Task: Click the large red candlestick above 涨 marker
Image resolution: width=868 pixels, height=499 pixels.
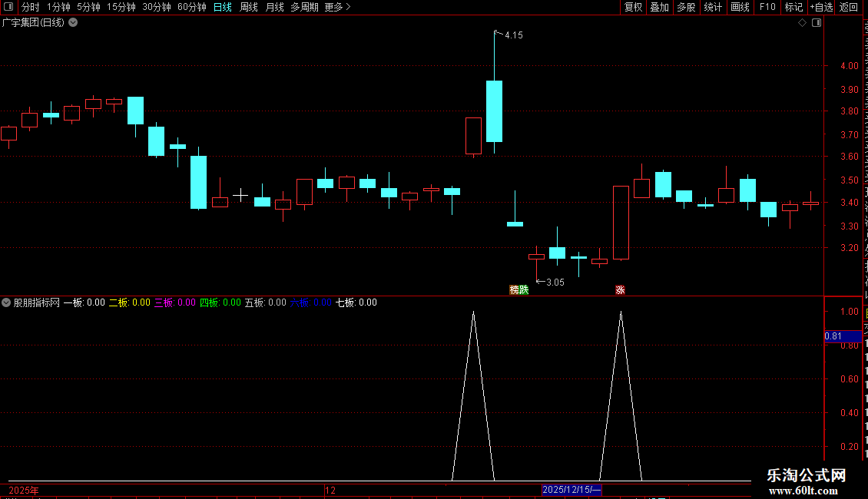Action: click(621, 223)
